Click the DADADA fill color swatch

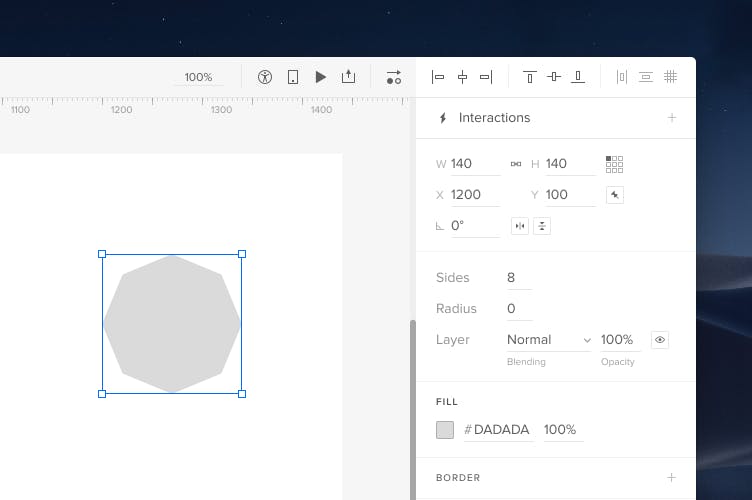[445, 430]
